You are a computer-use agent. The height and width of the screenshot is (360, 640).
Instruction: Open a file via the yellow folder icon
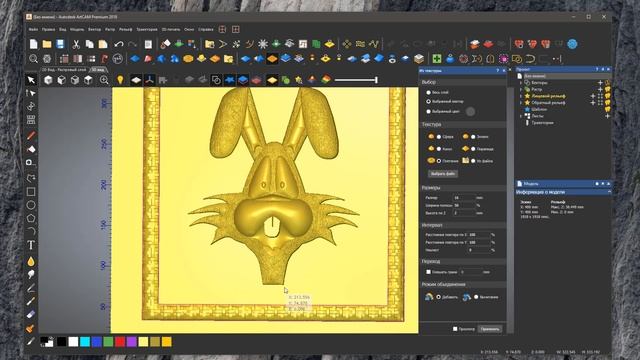click(x=47, y=44)
